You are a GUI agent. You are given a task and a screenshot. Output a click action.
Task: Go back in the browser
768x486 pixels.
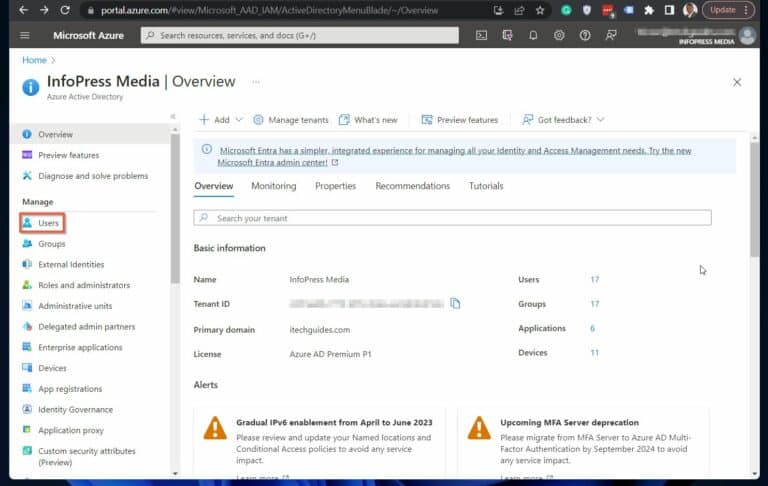tap(23, 10)
